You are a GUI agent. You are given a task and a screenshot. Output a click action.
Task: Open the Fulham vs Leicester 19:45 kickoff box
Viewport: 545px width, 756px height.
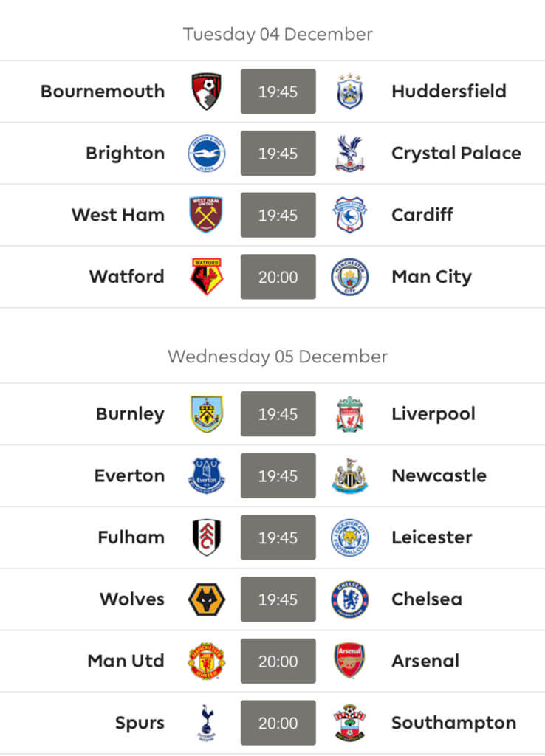point(278,537)
